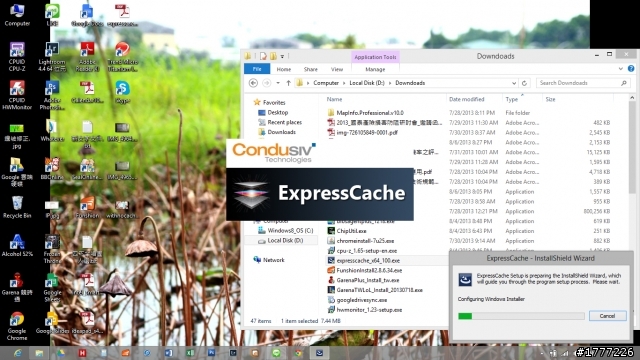Expand the address bar history dropdown
Screen dimensions: 640x360
[x=514, y=83]
